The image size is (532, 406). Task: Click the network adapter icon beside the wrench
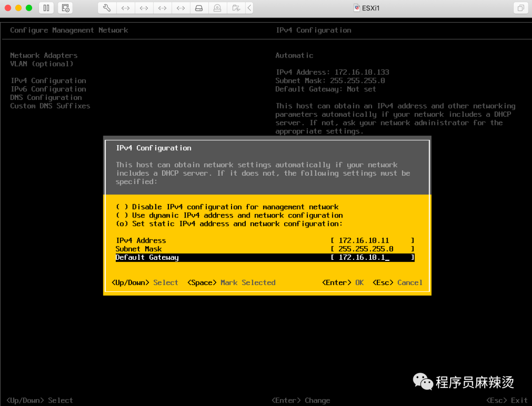pyautogui.click(x=126, y=8)
